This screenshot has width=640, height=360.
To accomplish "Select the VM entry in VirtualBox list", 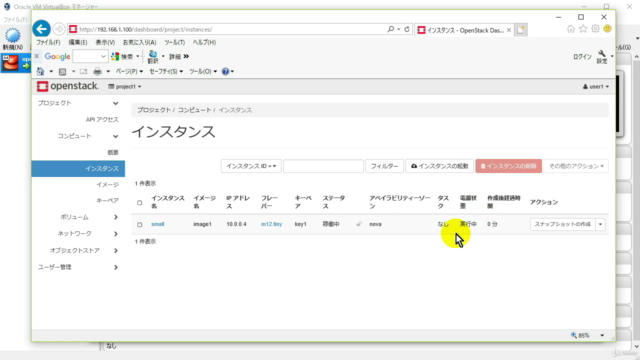I will point(16,63).
